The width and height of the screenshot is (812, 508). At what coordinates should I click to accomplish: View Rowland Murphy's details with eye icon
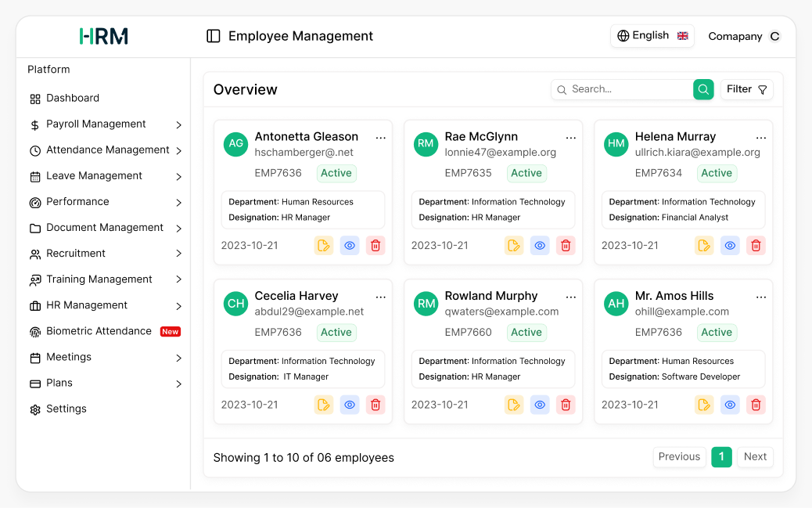pos(540,405)
